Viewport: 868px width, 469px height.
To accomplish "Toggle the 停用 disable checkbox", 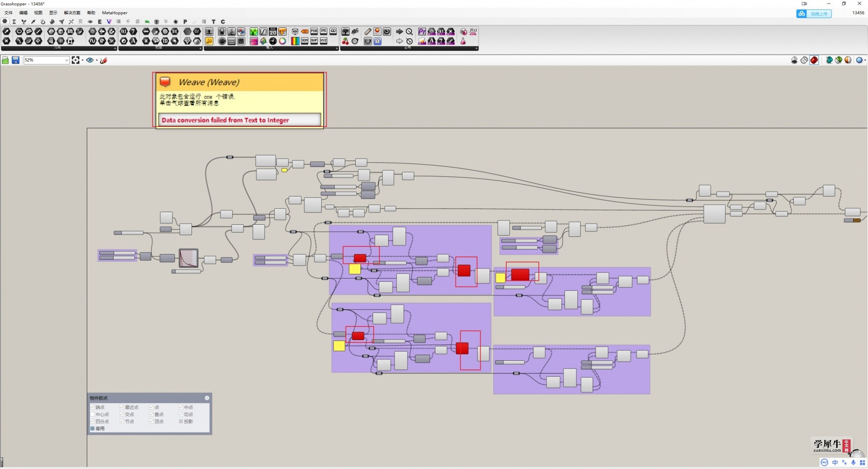I will pos(92,429).
